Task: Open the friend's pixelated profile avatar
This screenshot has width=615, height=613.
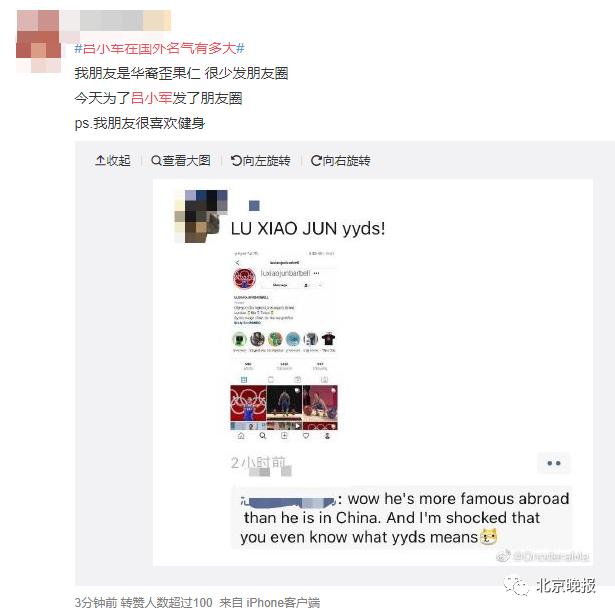Action: pos(201,216)
